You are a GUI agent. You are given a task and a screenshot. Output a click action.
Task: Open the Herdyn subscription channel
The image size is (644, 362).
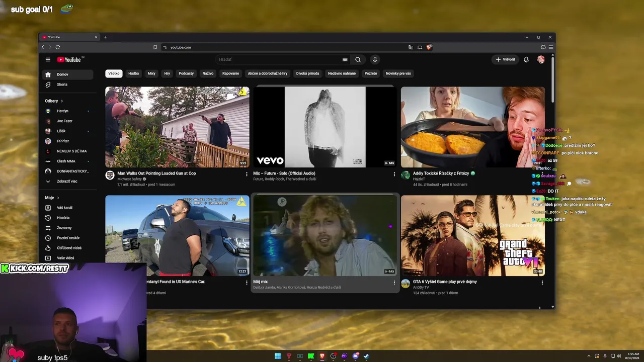pos(68,111)
